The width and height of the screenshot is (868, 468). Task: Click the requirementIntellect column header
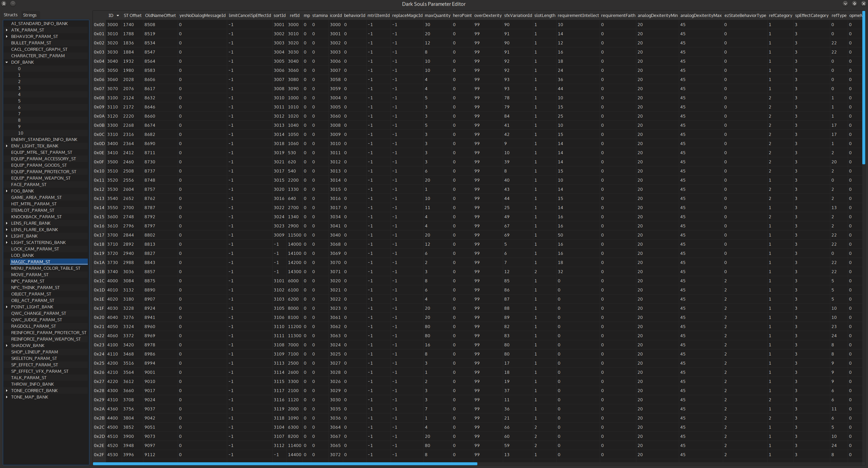(578, 16)
